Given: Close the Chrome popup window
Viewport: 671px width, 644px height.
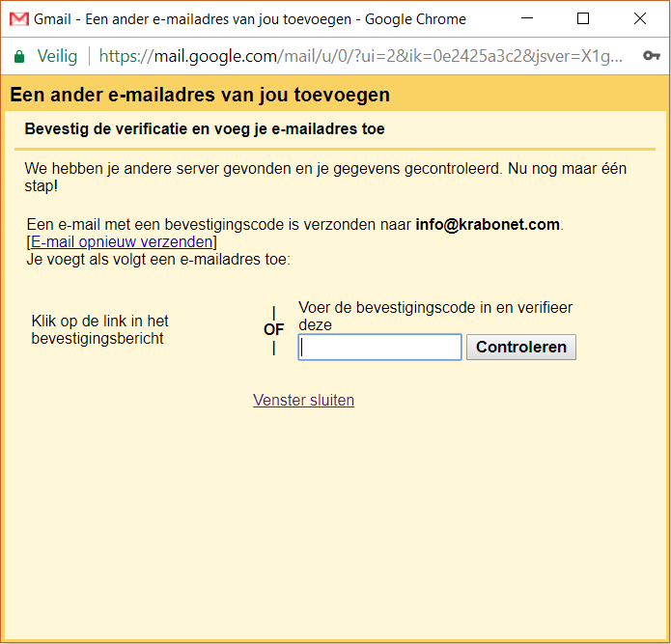Looking at the screenshot, I should (639, 19).
